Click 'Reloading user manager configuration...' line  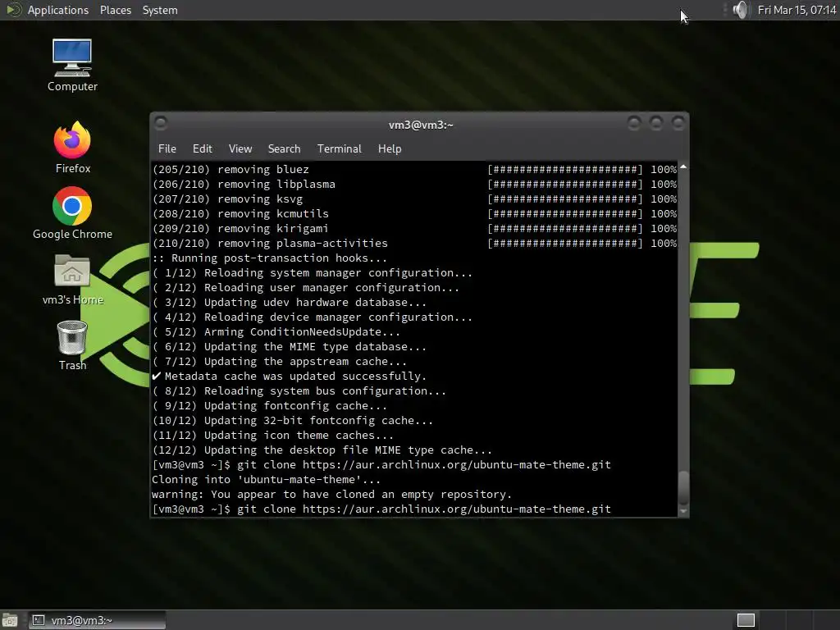[x=305, y=288]
